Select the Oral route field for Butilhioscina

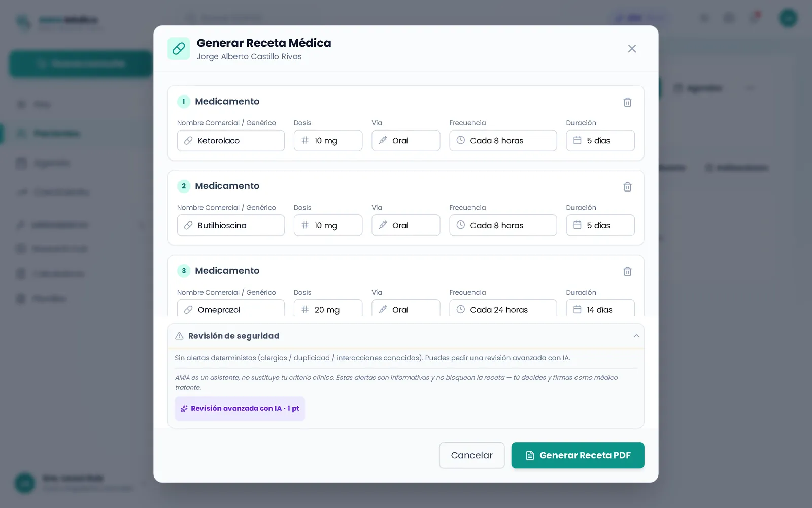click(406, 225)
